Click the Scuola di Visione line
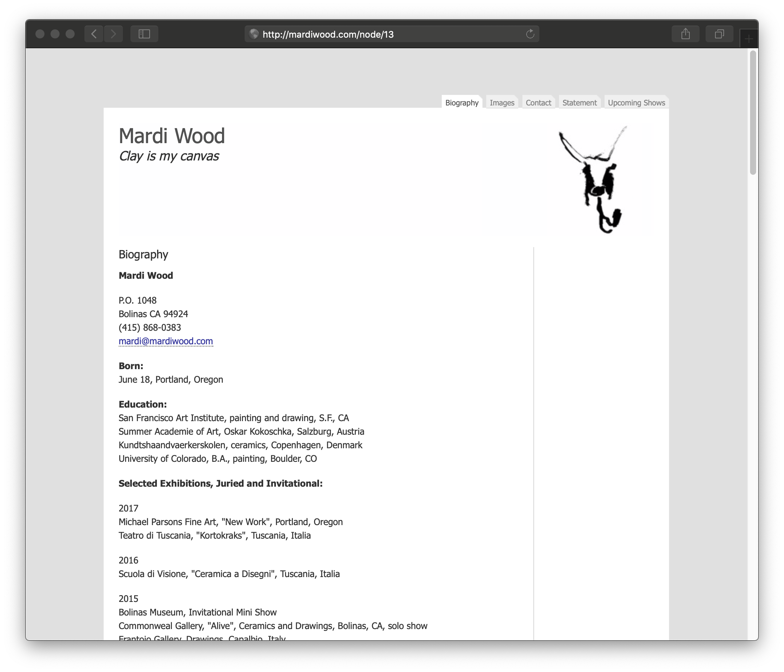Screen dimensions: 784x672 (229, 574)
